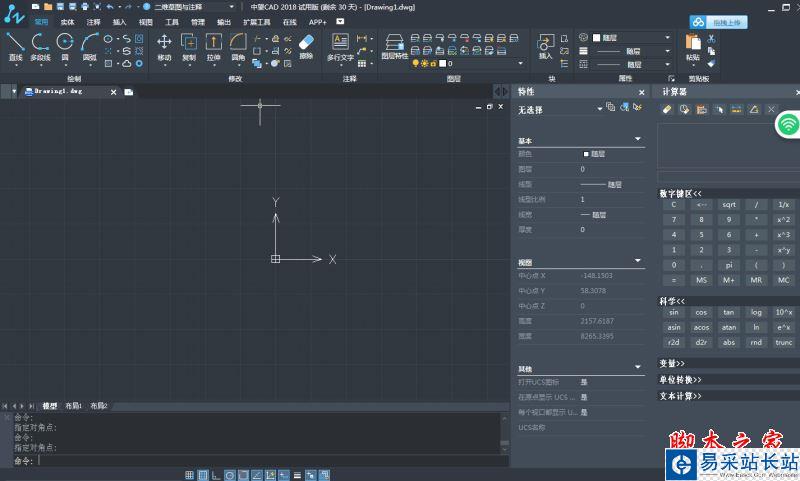Screen dimensions: 800x481
Task: Toggle object snap tracking in status bar
Action: click(x=257, y=475)
